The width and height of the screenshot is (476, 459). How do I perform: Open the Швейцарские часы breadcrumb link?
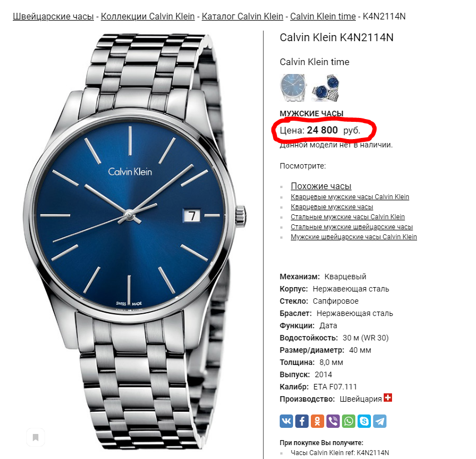(x=53, y=16)
